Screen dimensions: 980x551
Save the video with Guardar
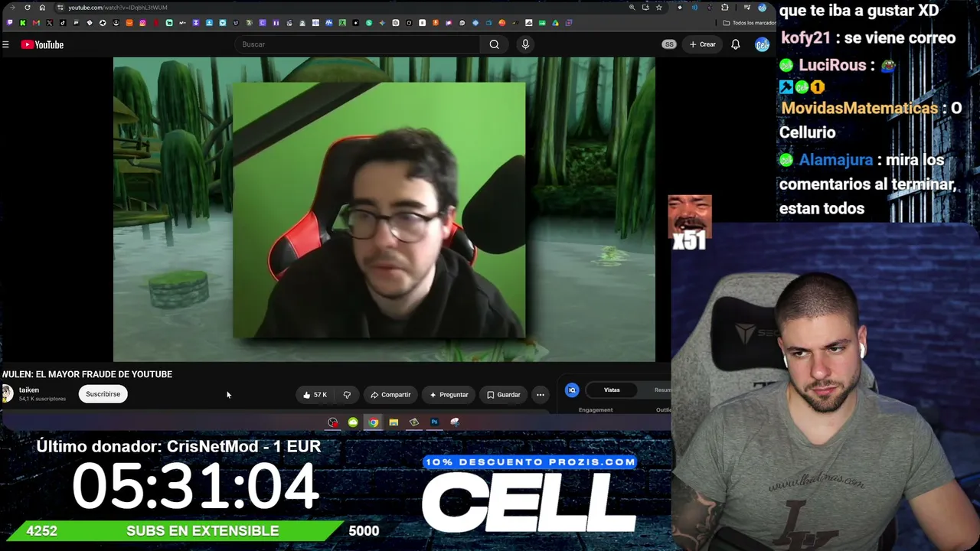pos(504,395)
